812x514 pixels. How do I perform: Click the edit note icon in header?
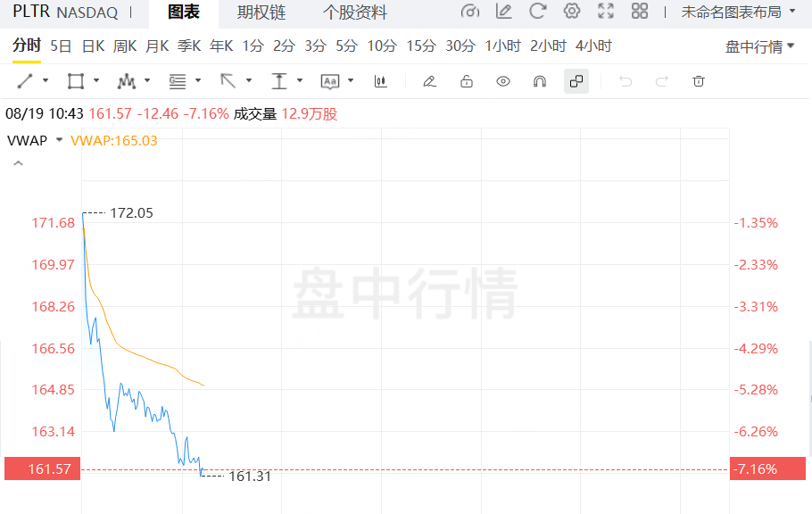503,11
